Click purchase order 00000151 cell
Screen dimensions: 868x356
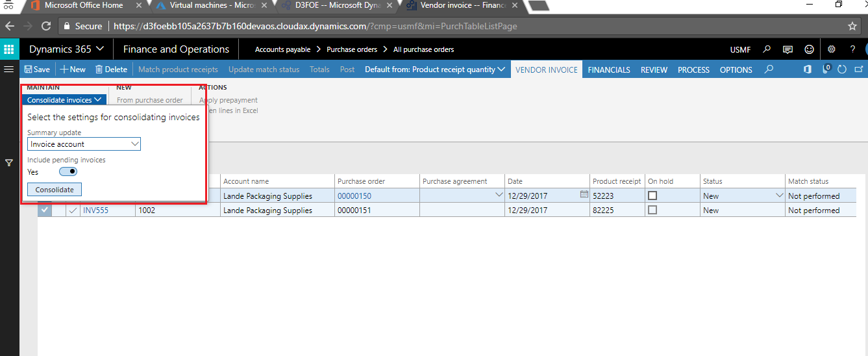pyautogui.click(x=377, y=210)
